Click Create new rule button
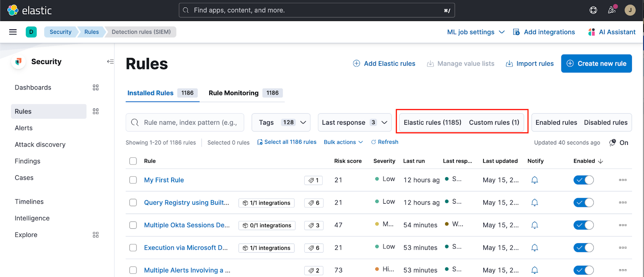 pyautogui.click(x=596, y=64)
